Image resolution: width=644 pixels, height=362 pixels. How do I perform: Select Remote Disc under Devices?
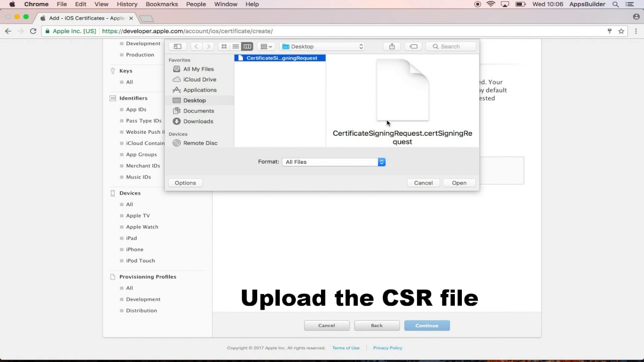pyautogui.click(x=200, y=143)
